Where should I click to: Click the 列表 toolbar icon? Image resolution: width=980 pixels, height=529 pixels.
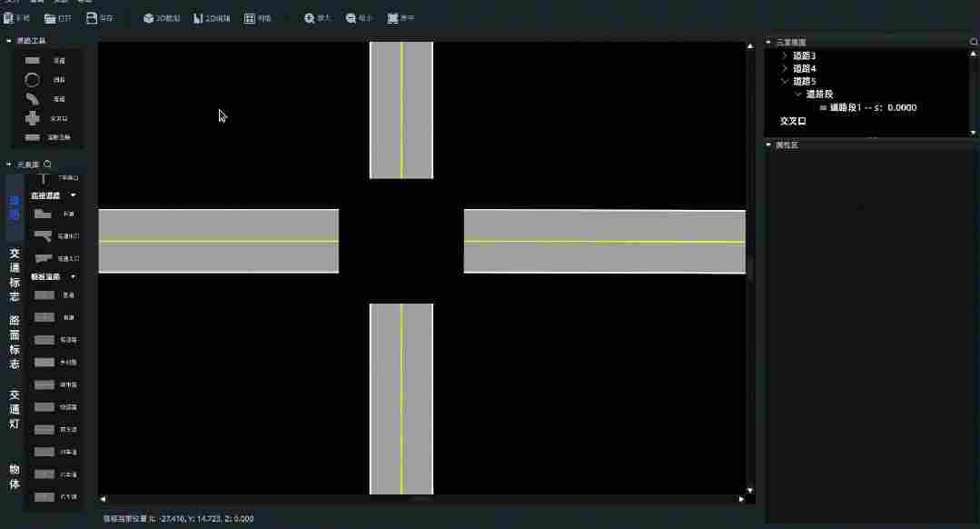click(259, 17)
